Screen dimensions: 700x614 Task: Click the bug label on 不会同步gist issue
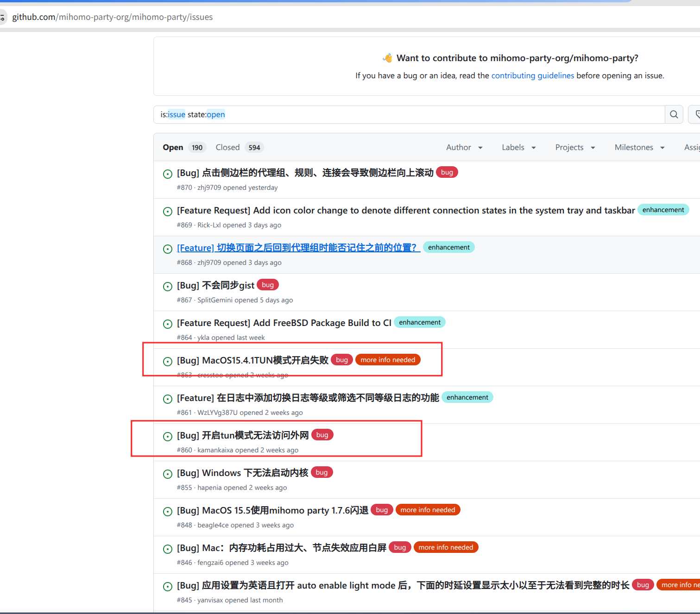(x=268, y=285)
